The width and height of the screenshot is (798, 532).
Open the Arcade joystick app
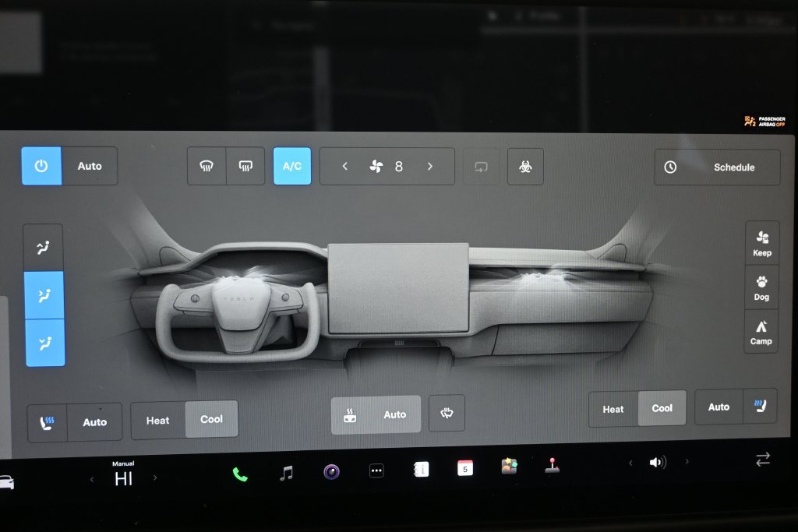553,465
